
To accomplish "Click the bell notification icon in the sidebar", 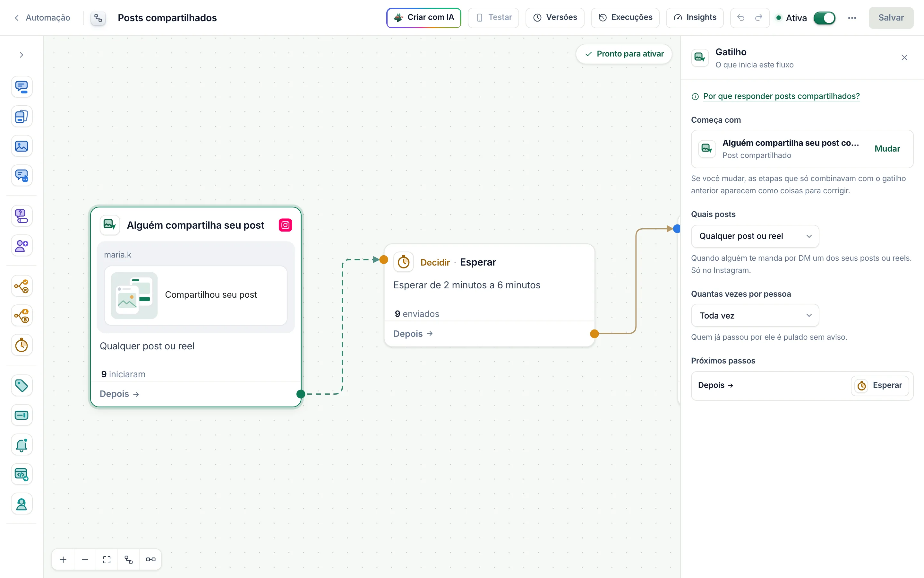I will (21, 445).
